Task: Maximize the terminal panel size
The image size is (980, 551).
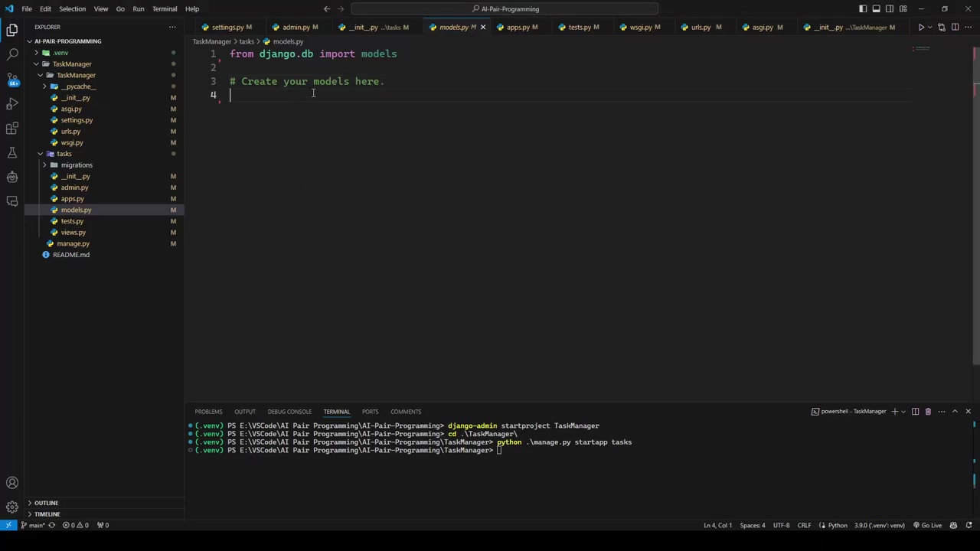Action: (955, 412)
